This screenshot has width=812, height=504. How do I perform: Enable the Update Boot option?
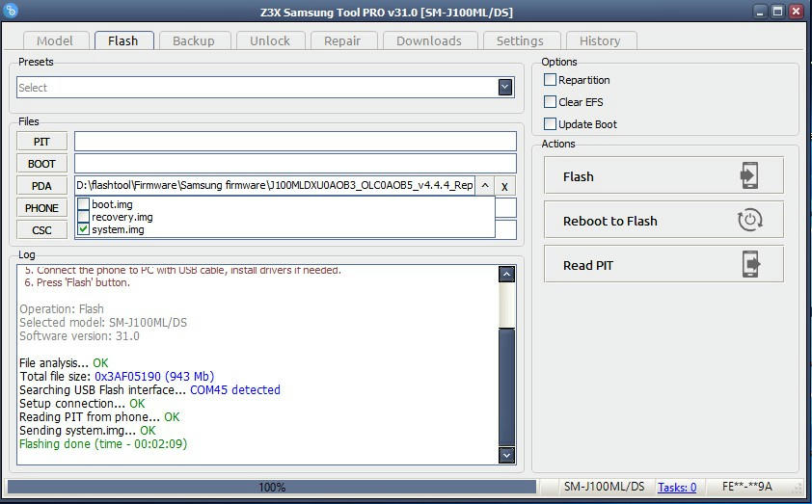click(550, 124)
